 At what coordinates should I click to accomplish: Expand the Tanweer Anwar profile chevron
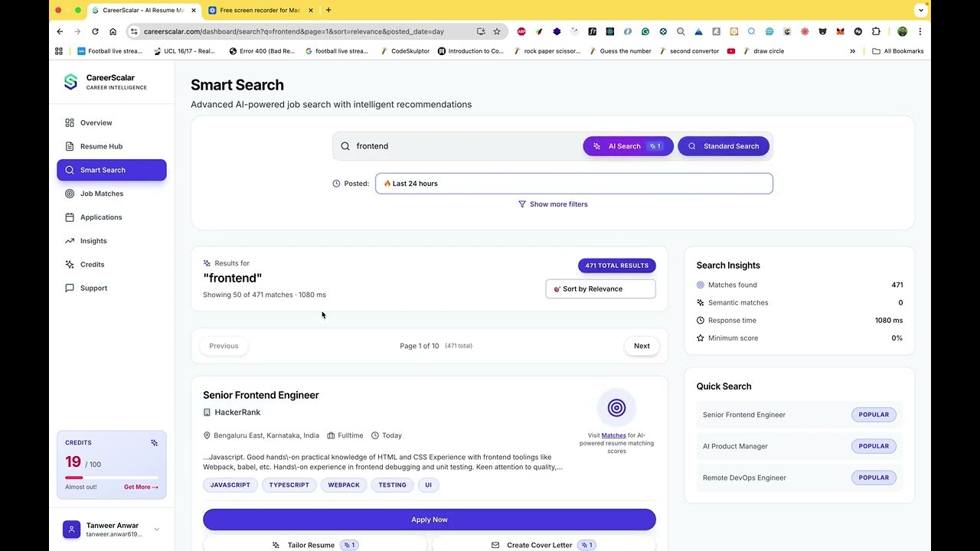156,529
